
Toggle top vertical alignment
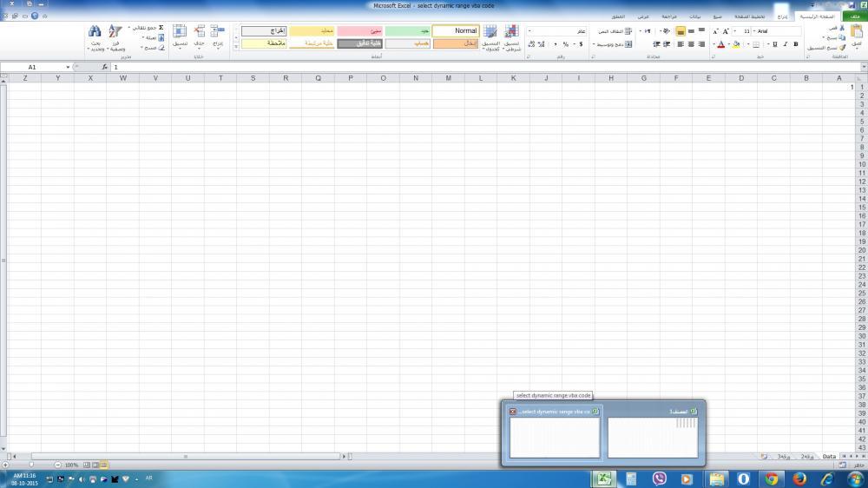[701, 31]
